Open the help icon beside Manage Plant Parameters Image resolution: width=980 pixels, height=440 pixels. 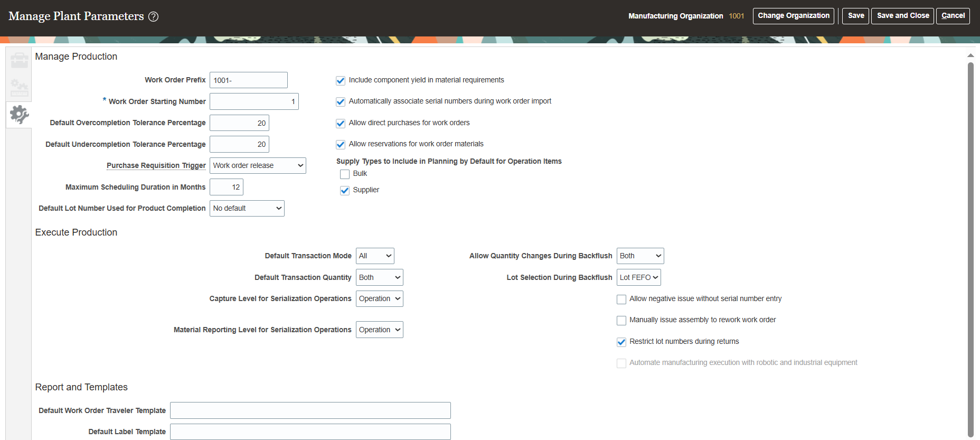[153, 16]
